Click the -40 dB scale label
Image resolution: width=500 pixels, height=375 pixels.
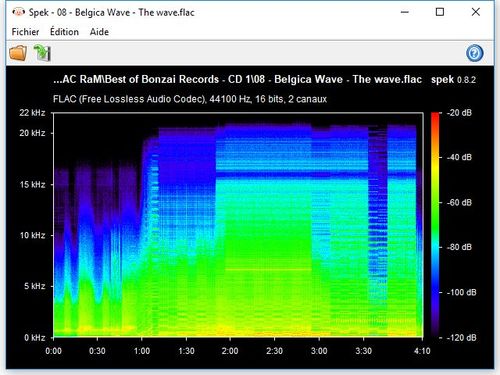click(459, 157)
